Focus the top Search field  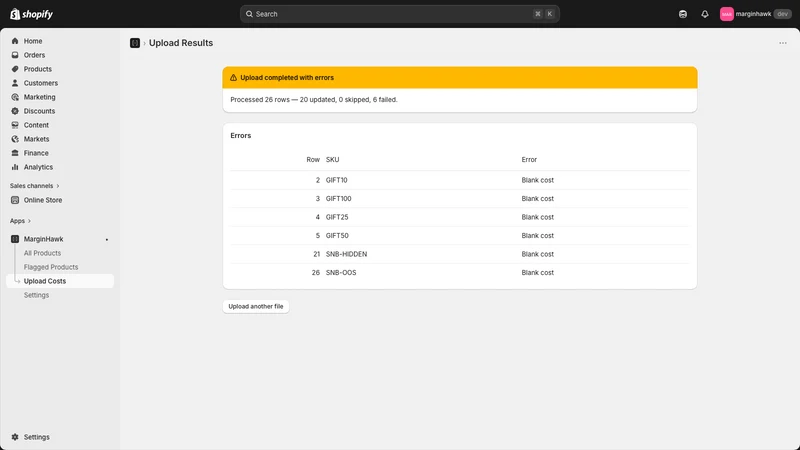click(399, 14)
